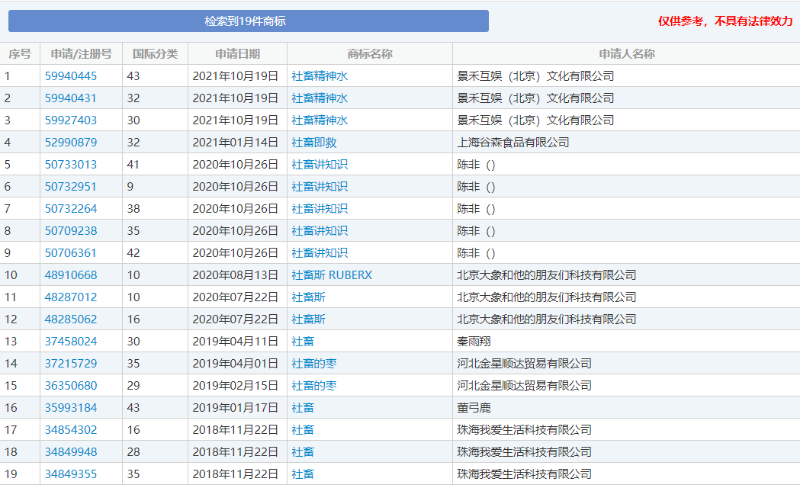800x488 pixels.
Task: Click the blue "检索到19件商标" results bar
Action: tap(245, 21)
